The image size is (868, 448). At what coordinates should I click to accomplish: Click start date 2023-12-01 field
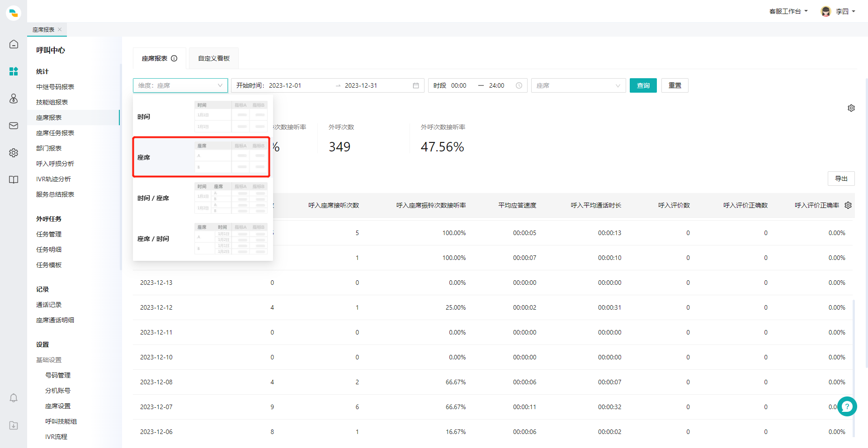[285, 85]
